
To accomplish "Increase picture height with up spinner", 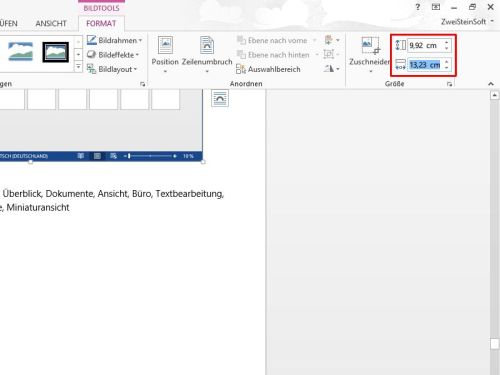I will click(447, 42).
